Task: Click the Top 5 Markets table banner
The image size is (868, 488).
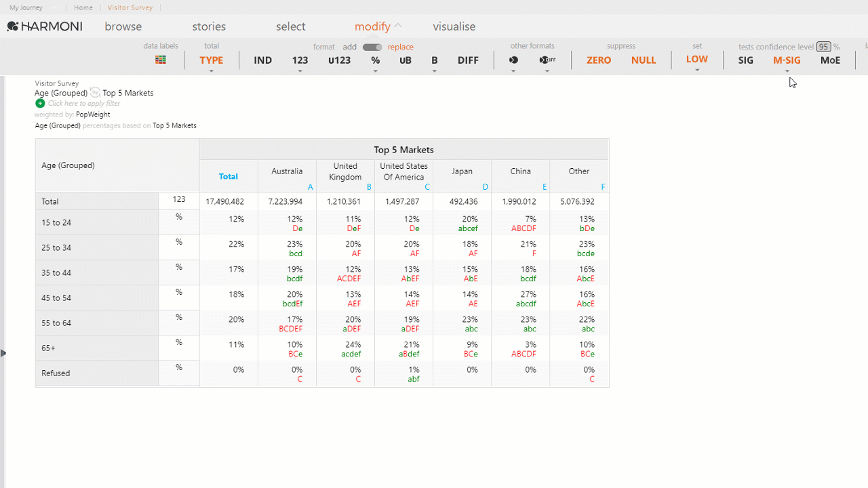Action: [403, 150]
